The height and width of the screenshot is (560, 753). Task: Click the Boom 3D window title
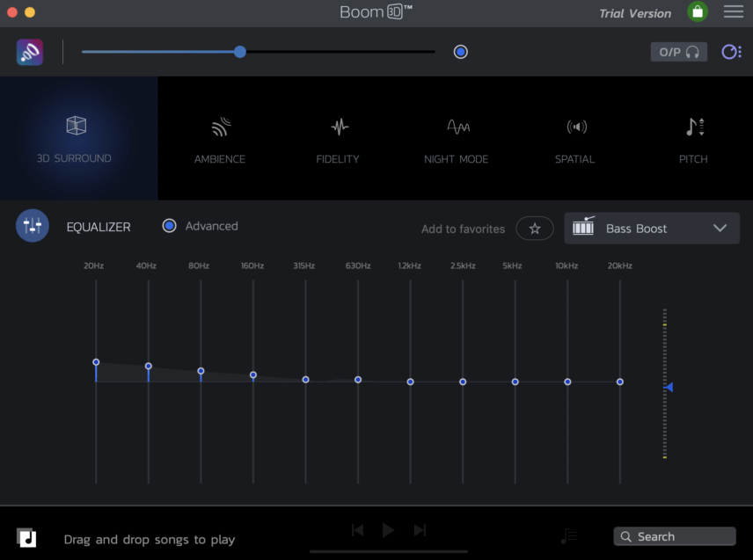[376, 11]
